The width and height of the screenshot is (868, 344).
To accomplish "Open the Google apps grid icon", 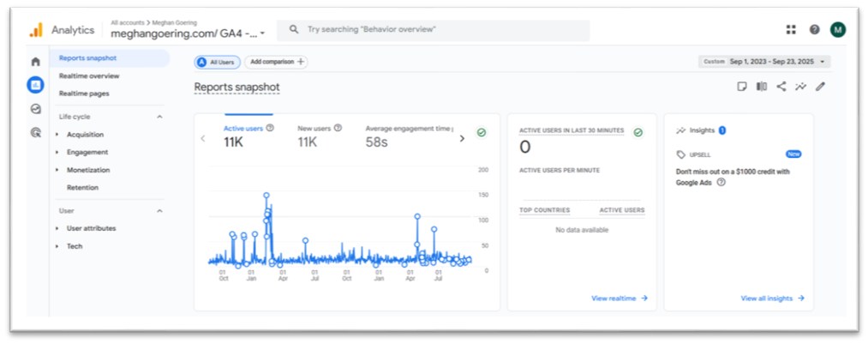I will 791,29.
